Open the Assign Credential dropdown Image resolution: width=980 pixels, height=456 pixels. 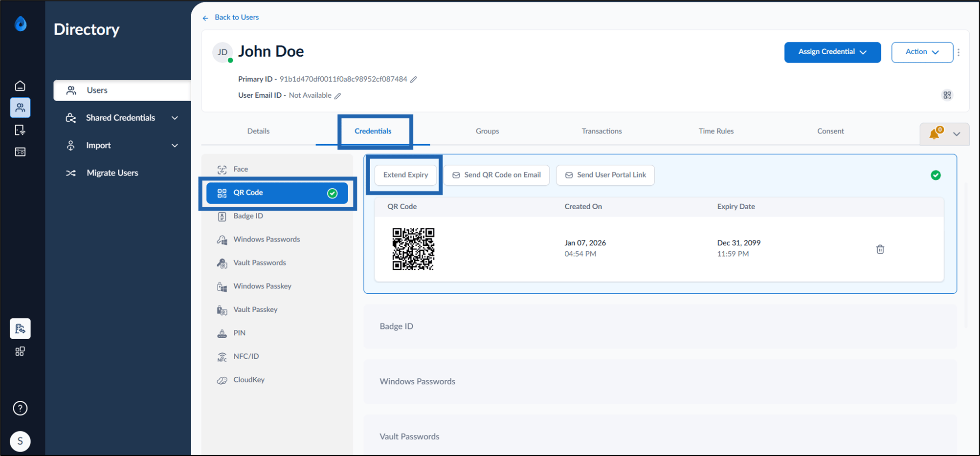832,52
